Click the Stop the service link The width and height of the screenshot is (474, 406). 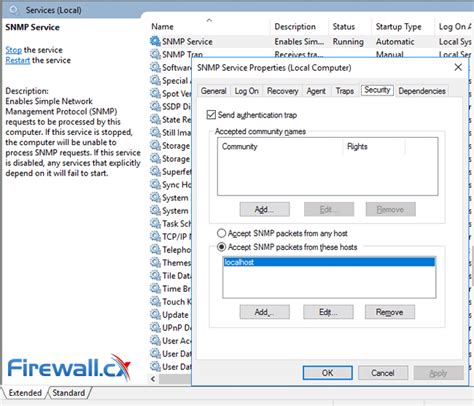(x=13, y=50)
